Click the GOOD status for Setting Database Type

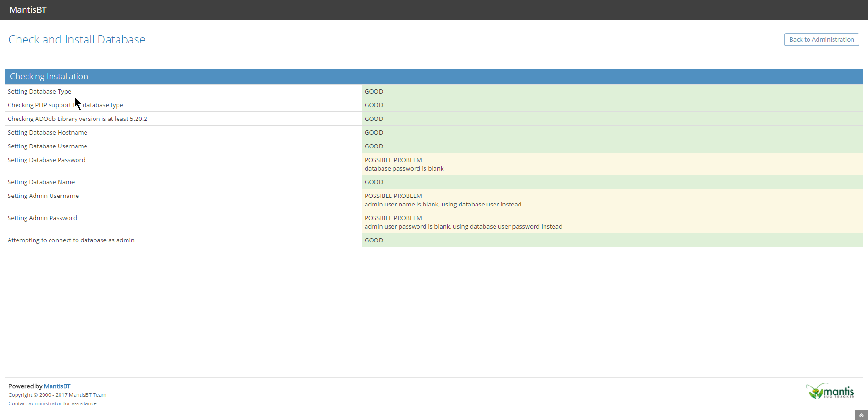[x=374, y=92]
